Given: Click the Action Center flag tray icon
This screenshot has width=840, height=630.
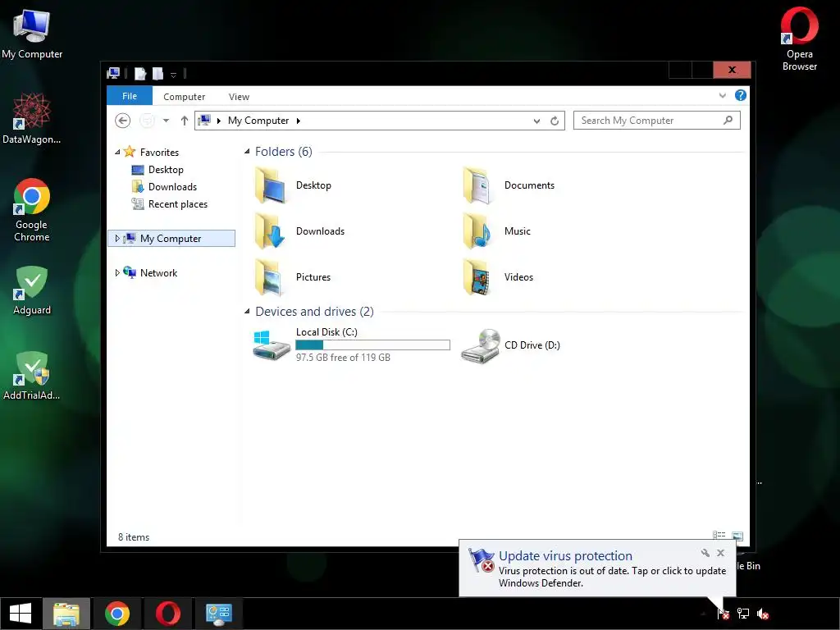Looking at the screenshot, I should tap(724, 614).
